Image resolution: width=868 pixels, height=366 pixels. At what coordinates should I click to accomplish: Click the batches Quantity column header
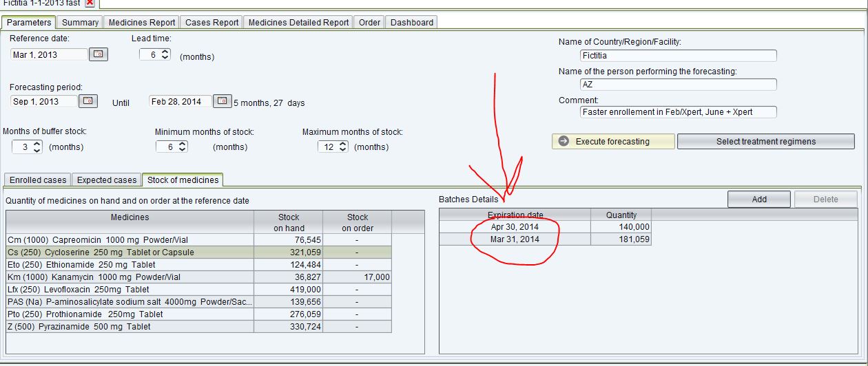pos(621,215)
